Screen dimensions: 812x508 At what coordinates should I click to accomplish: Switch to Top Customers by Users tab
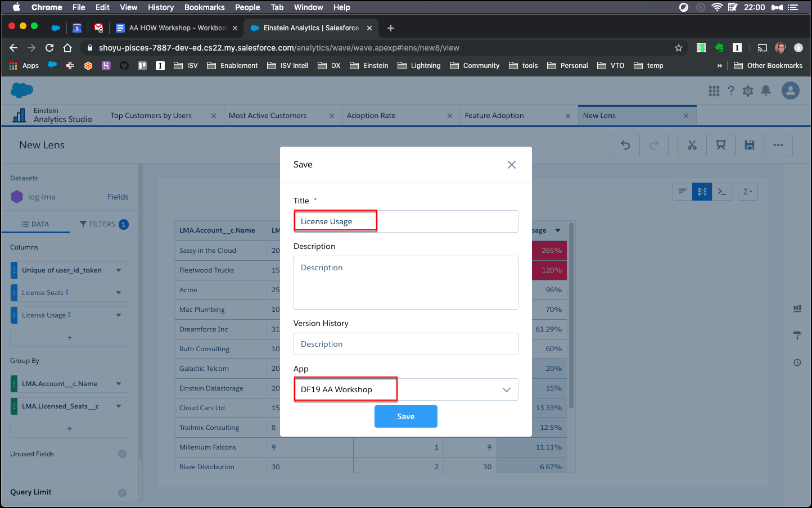pos(151,116)
